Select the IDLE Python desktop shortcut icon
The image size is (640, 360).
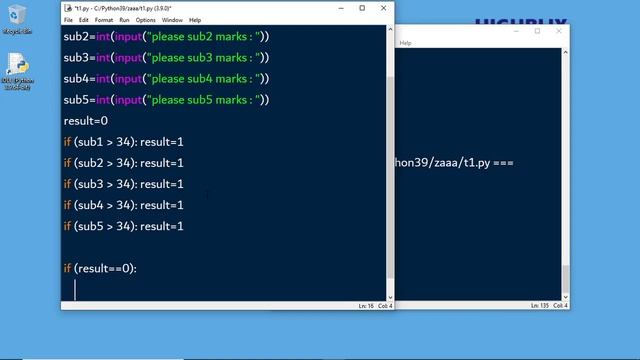18,71
